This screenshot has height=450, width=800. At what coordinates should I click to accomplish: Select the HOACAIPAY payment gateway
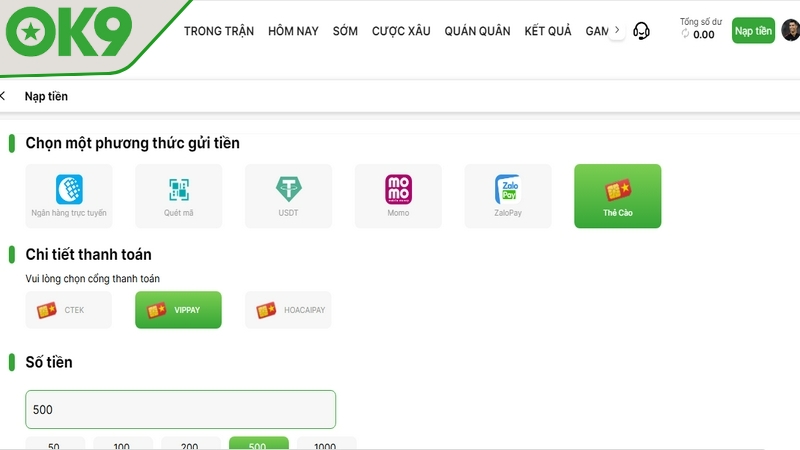coord(288,310)
